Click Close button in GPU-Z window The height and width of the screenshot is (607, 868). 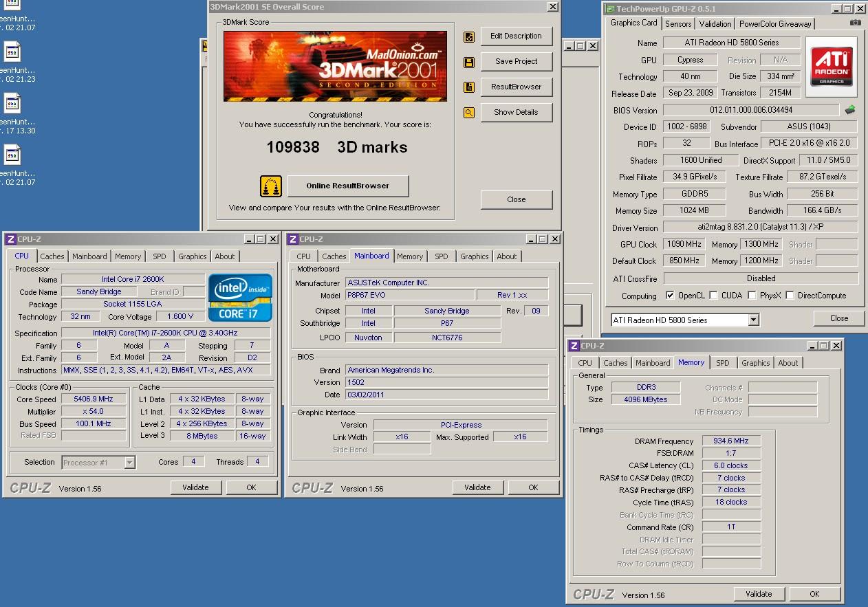click(839, 319)
